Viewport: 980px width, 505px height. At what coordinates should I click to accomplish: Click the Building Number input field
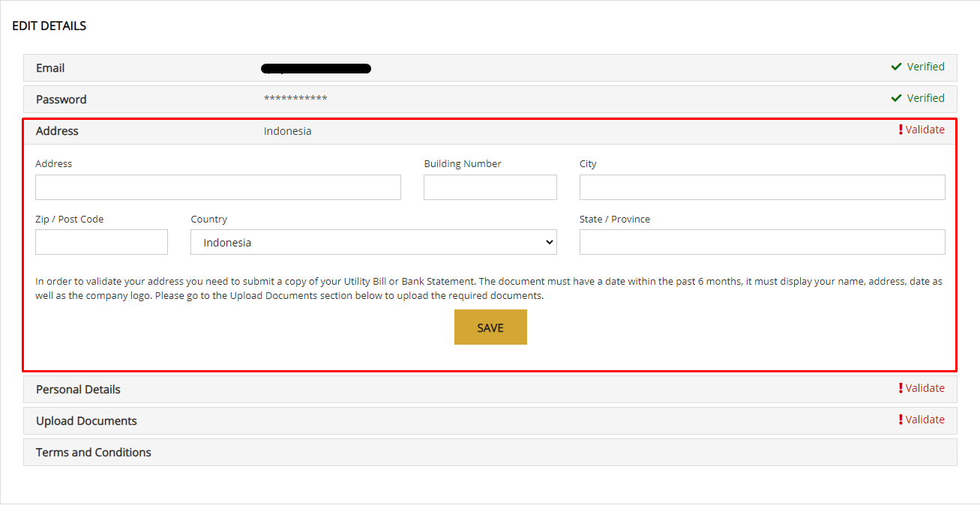(x=490, y=187)
